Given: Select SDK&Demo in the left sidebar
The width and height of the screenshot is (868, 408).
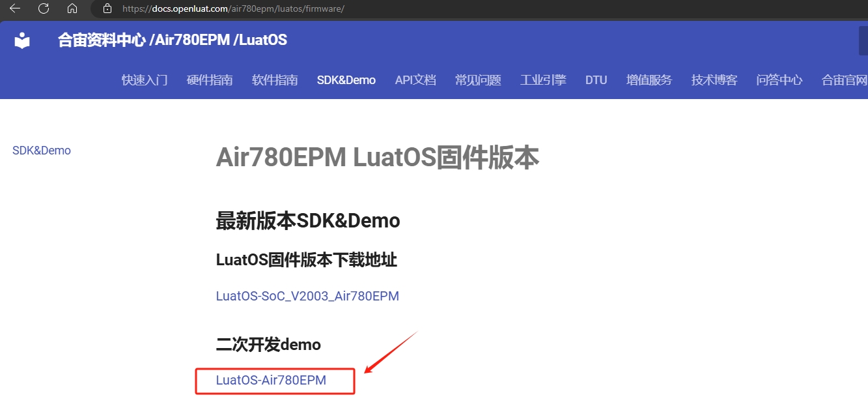Looking at the screenshot, I should pos(42,151).
